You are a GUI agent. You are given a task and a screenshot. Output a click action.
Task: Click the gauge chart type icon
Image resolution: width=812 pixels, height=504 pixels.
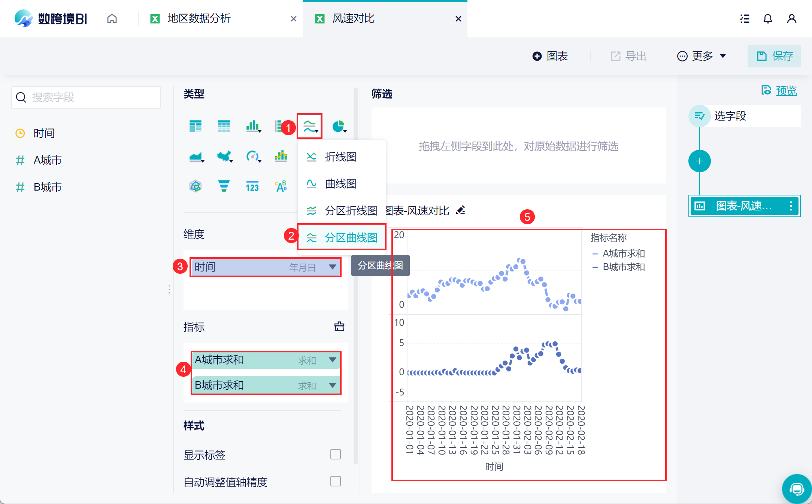tap(253, 156)
